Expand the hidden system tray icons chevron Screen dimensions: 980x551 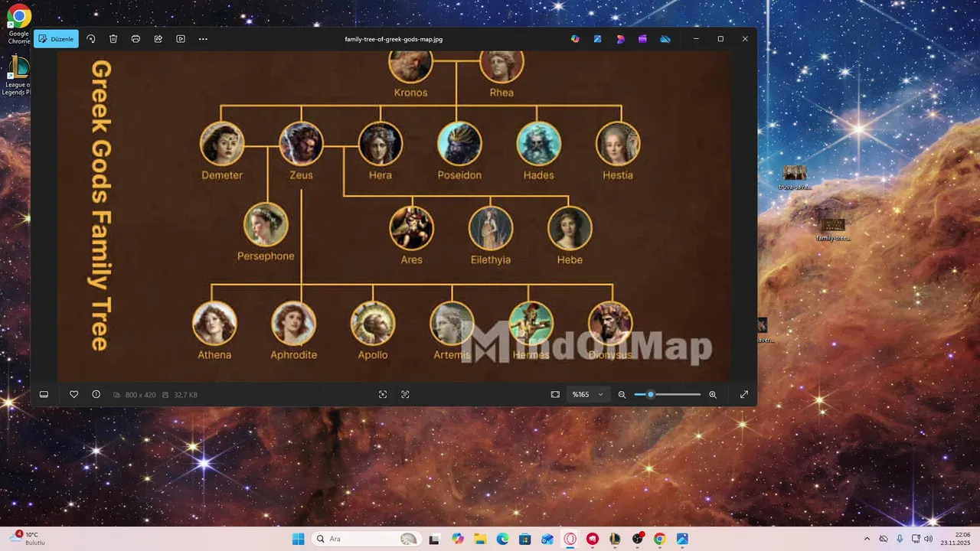point(867,539)
